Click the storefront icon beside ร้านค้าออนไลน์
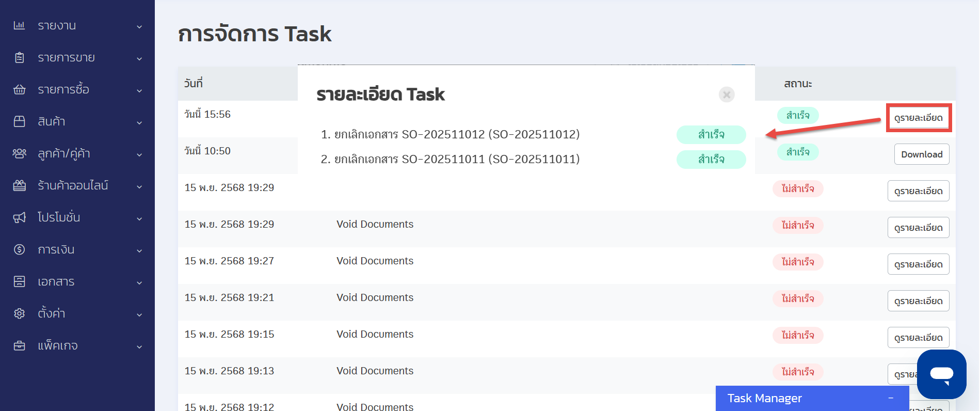 tap(19, 185)
